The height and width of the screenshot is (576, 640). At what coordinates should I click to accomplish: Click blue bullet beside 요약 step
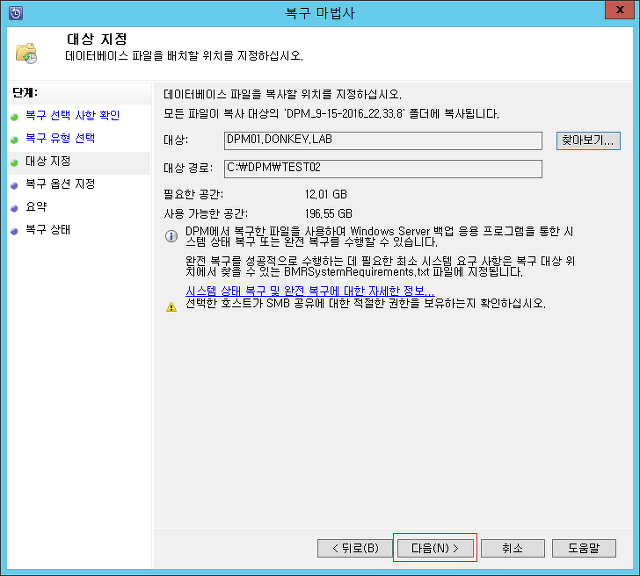(x=15, y=209)
